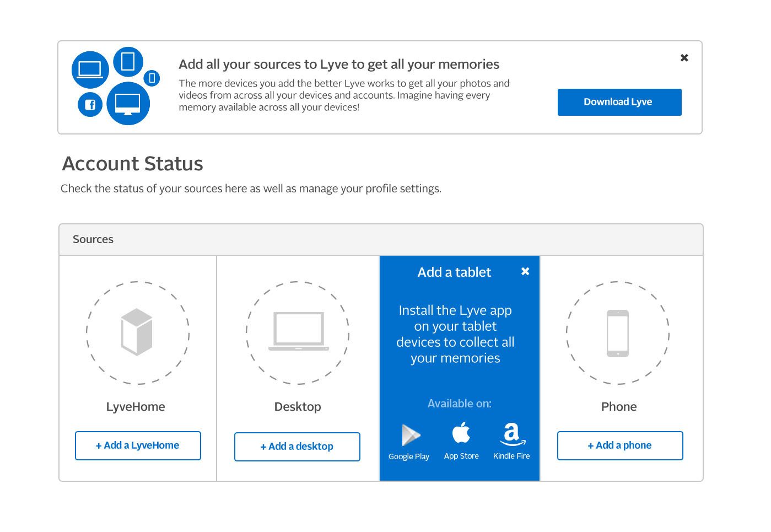
Task: Click the Desktop label text
Action: 298,407
